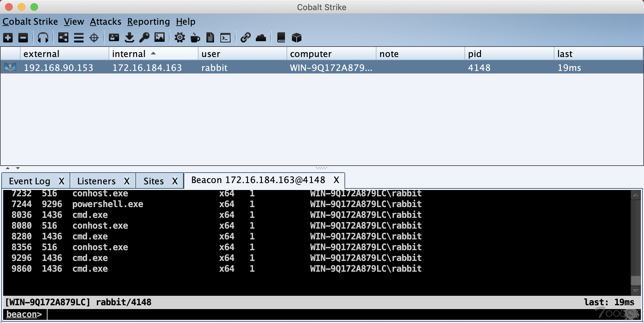Open the Cobalt Strike menu
The height and width of the screenshot is (323, 644).
[x=30, y=22]
